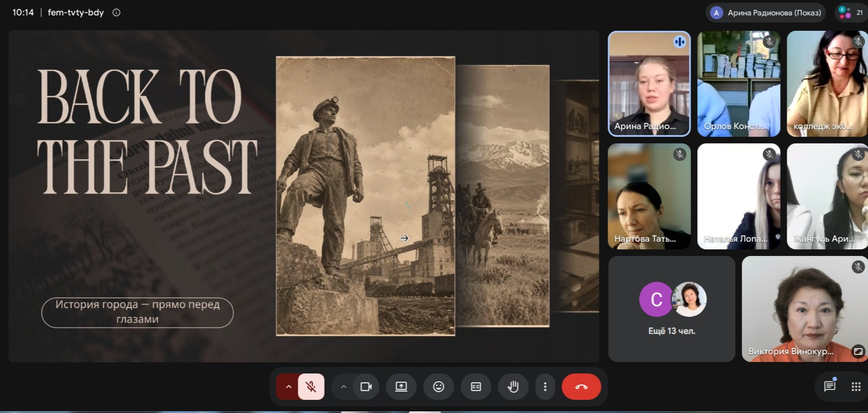The width and height of the screenshot is (868, 413).
Task: Open the three-dot more options menu
Action: click(545, 387)
